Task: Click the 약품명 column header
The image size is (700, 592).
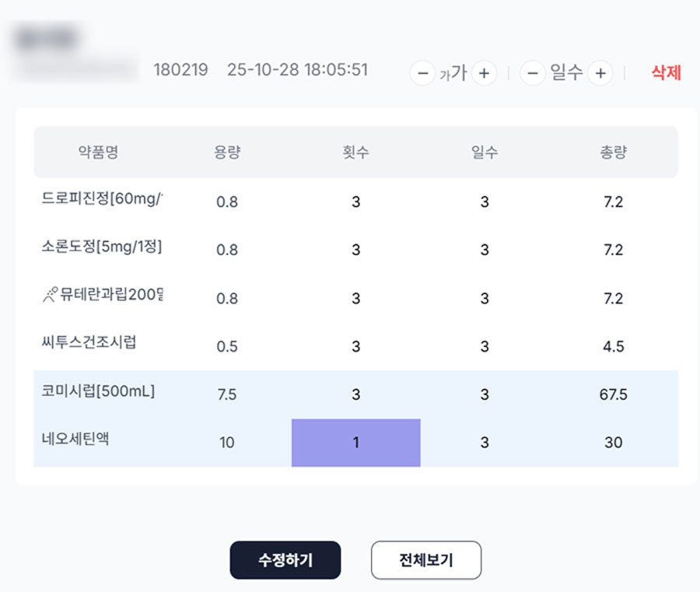Action: click(98, 152)
